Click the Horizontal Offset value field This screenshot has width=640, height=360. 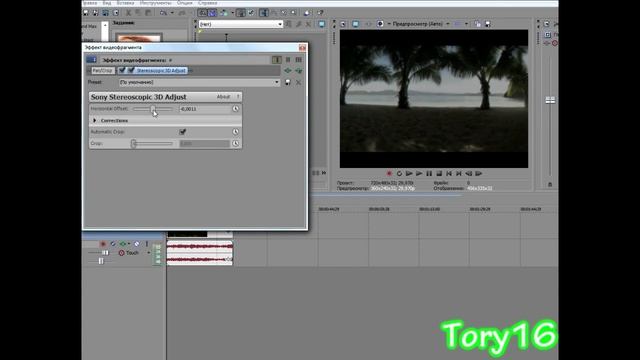coord(205,109)
